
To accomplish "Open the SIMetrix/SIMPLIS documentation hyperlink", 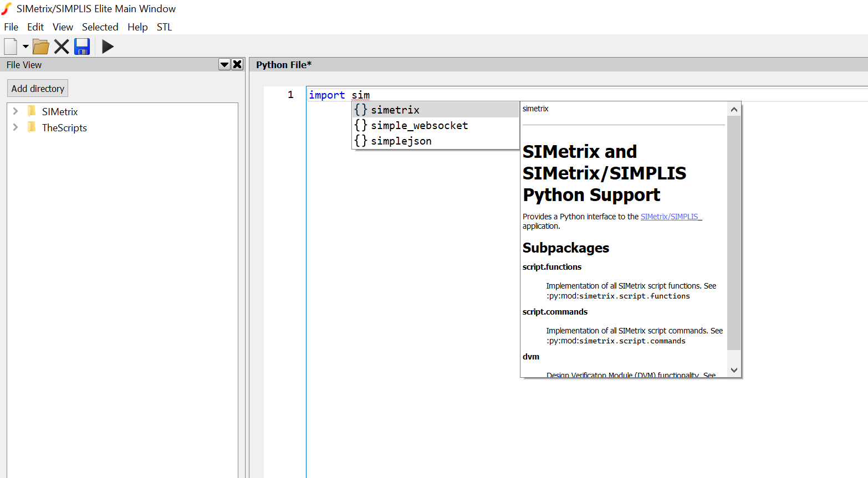I will pos(671,217).
